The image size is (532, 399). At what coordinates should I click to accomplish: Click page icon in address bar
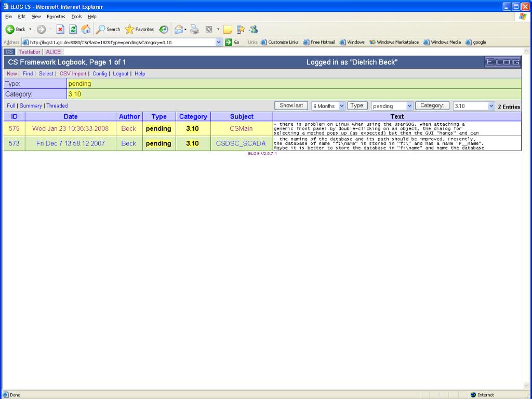(x=25, y=43)
